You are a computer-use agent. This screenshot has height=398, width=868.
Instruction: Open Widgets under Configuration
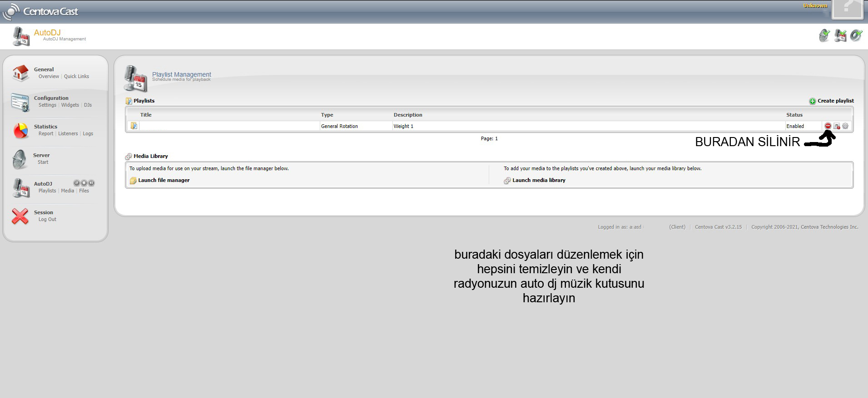coord(70,105)
